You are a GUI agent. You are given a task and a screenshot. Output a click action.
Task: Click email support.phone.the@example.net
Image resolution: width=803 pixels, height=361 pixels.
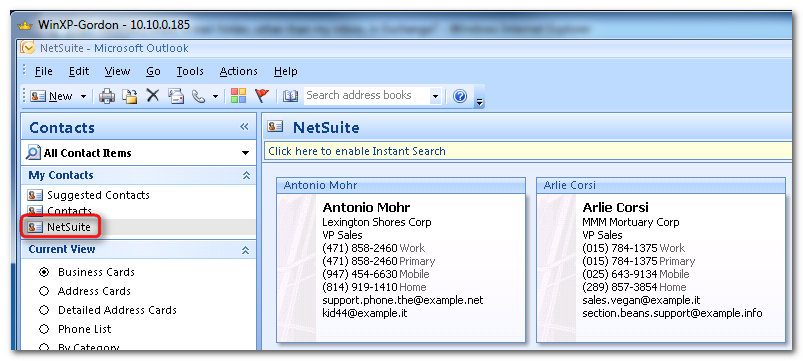click(x=403, y=300)
